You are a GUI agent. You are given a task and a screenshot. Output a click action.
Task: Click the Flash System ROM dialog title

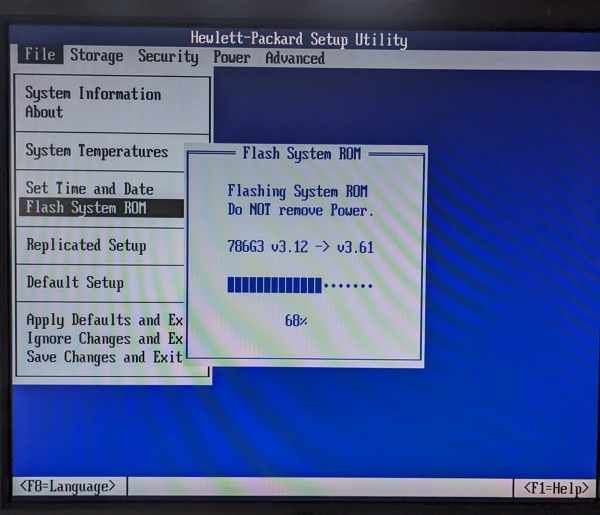click(302, 153)
